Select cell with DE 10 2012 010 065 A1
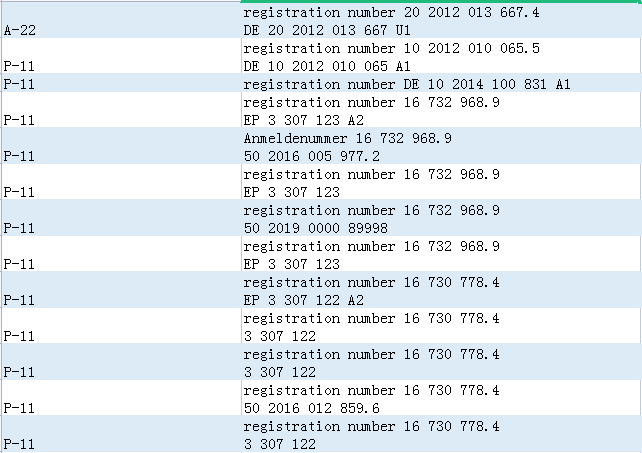The image size is (642, 453). pyautogui.click(x=440, y=57)
